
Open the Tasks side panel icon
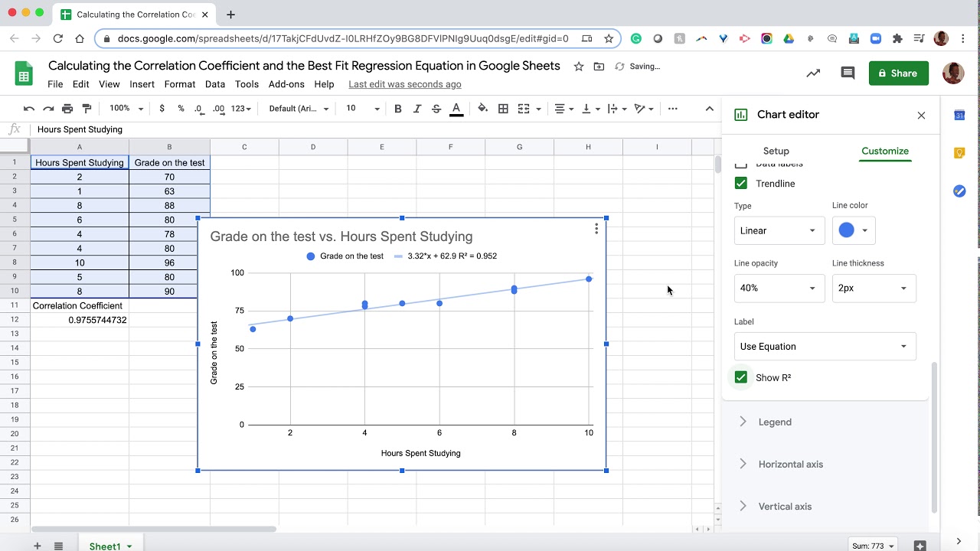tap(959, 191)
